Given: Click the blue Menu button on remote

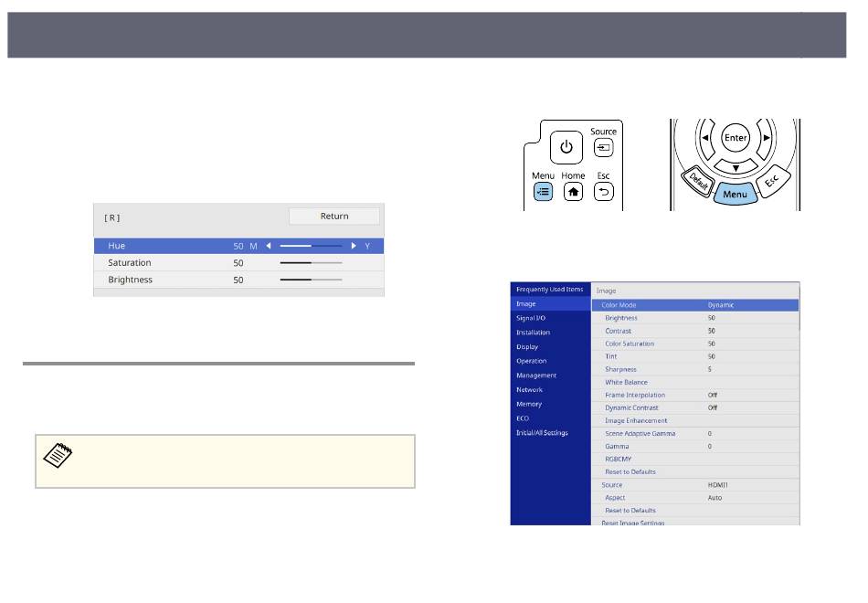Looking at the screenshot, I should click(x=735, y=194).
